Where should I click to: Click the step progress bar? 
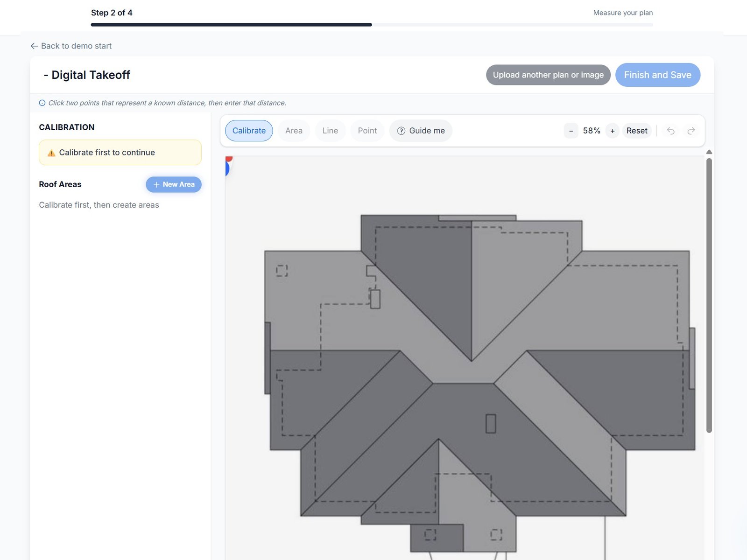[372, 25]
